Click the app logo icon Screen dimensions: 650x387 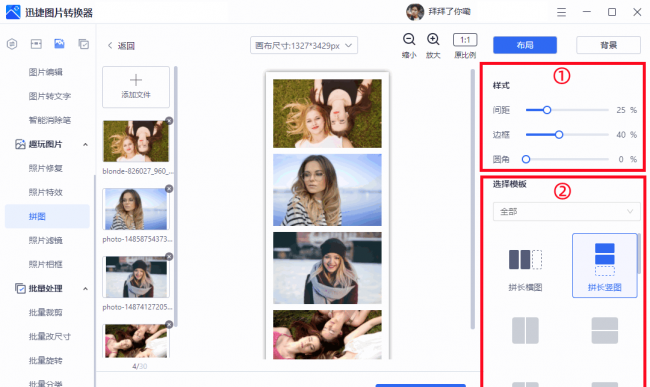tap(13, 12)
